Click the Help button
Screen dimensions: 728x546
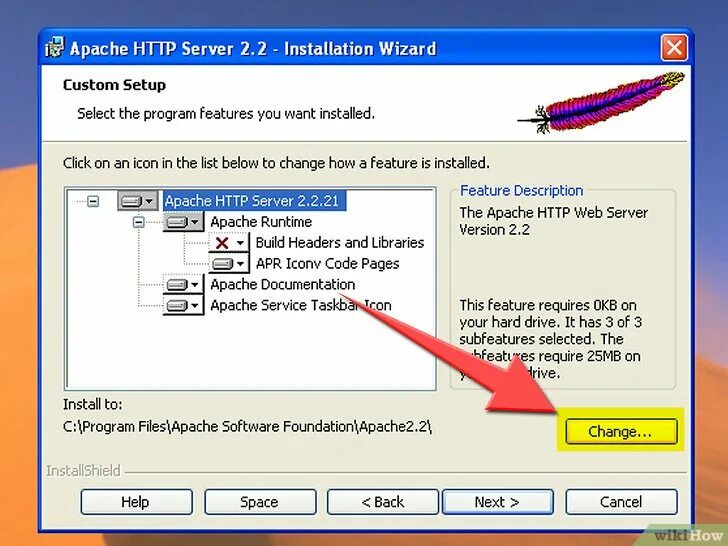(136, 502)
